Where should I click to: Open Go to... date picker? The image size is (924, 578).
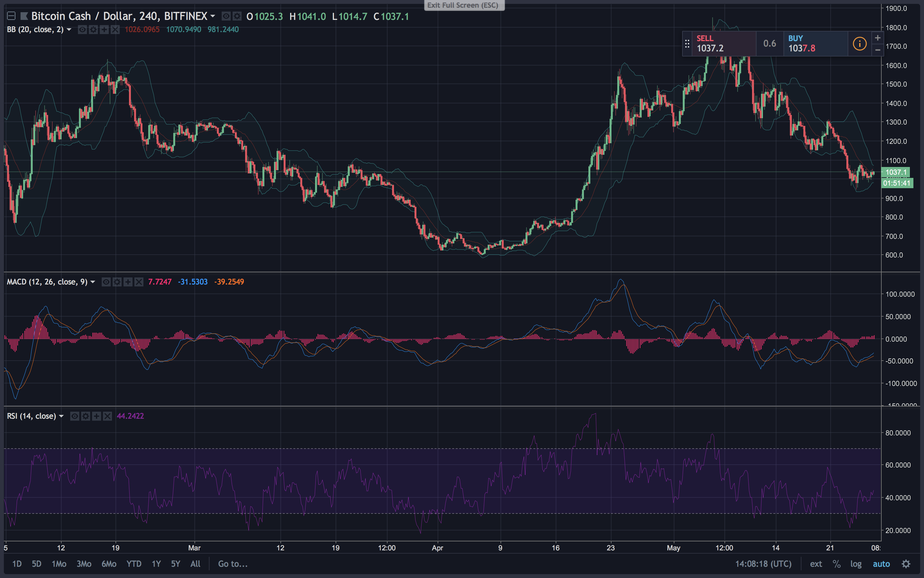tap(233, 564)
